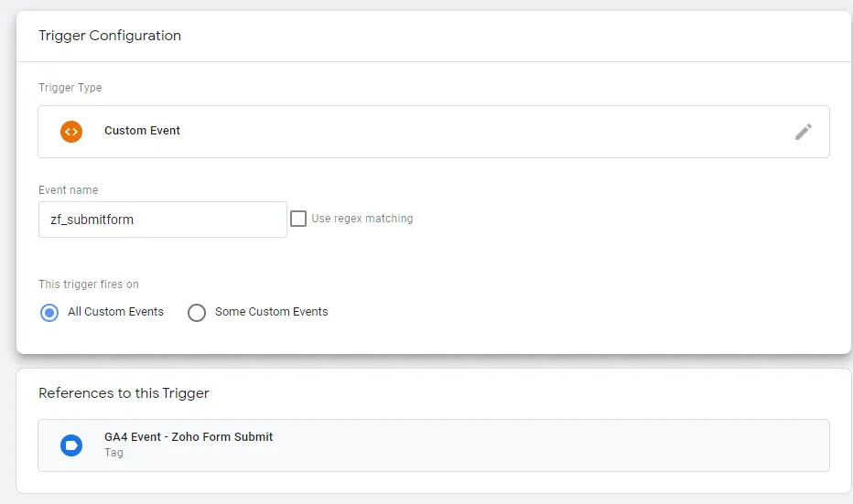Click the pencil edit icon for Trigger Type
This screenshot has height=504, width=853.
(803, 132)
